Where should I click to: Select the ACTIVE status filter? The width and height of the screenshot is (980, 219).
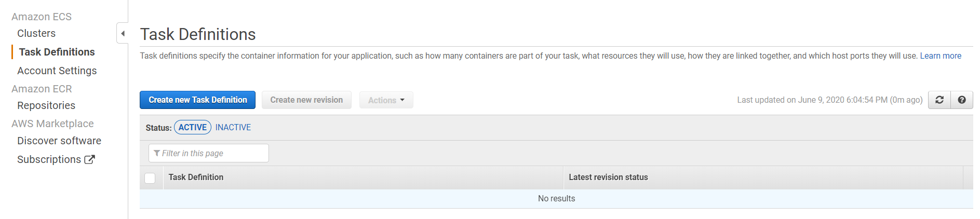coord(192,127)
